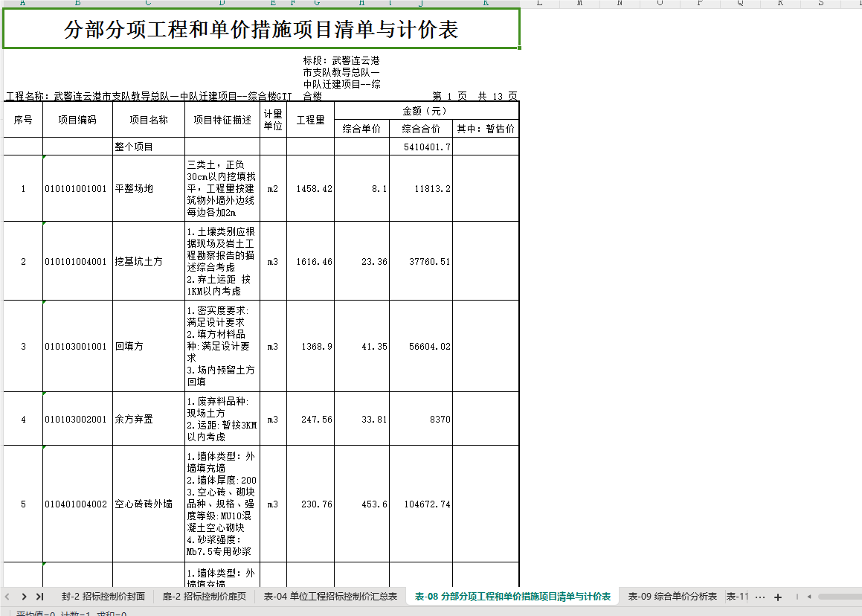Open the 扉-2 招标控制价扉页 sheet tab
This screenshot has height=616, width=862.
pyautogui.click(x=205, y=597)
